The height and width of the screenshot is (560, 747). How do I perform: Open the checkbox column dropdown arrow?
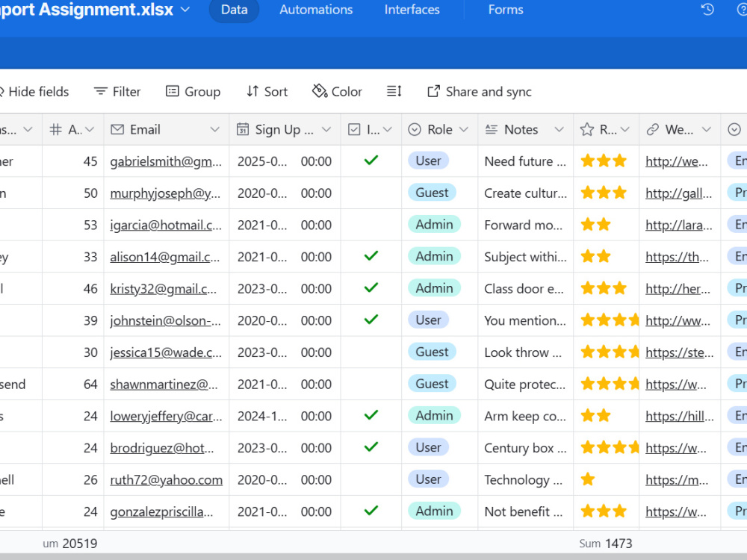click(x=387, y=129)
